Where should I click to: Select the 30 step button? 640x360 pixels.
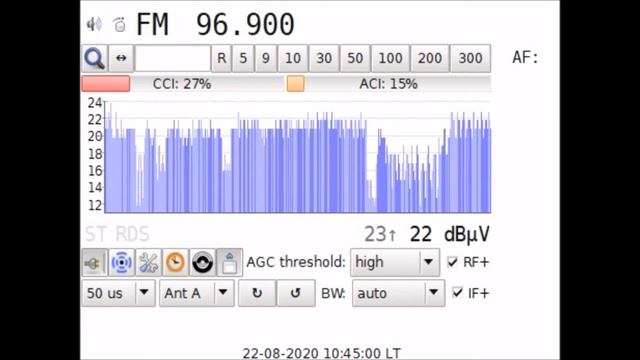[x=324, y=58]
